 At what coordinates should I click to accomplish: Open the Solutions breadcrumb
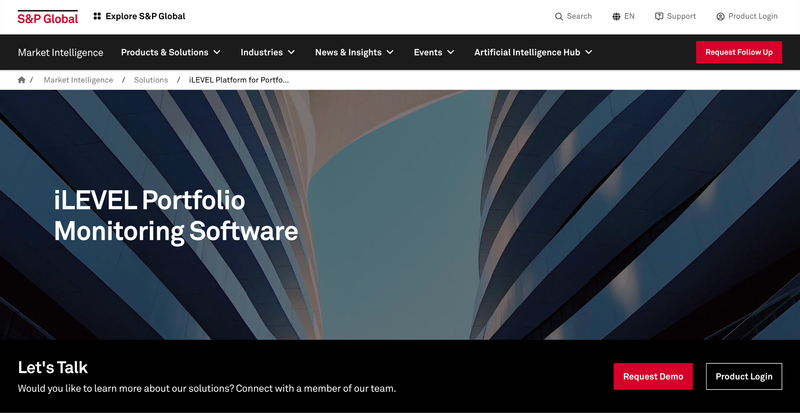pos(151,80)
